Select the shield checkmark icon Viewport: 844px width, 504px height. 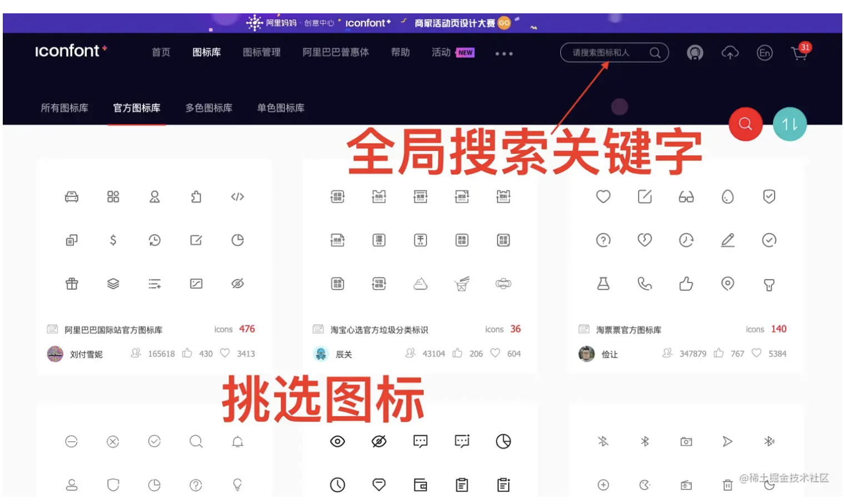click(769, 196)
